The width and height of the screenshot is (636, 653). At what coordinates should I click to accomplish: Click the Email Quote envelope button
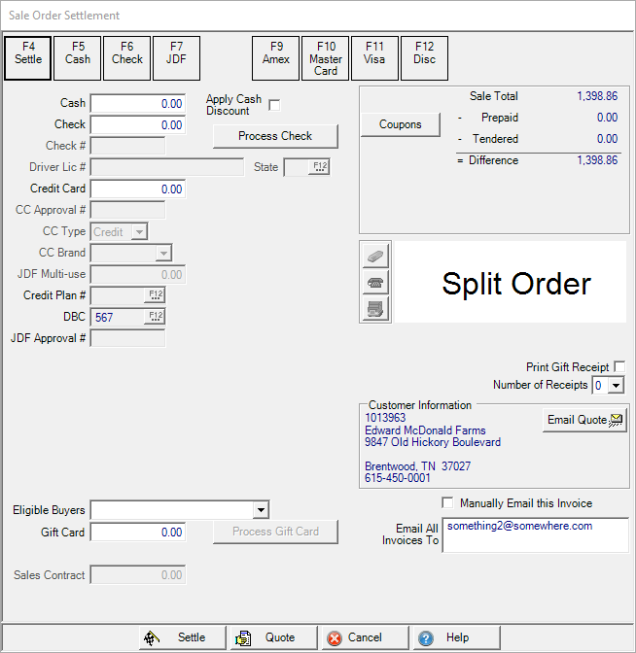(585, 420)
